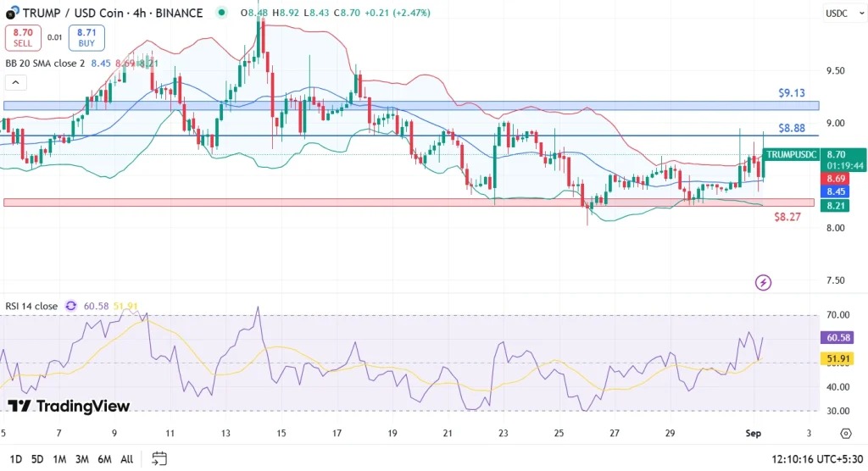Image resolution: width=868 pixels, height=471 pixels.
Task: Show the All time range
Action: click(127, 458)
